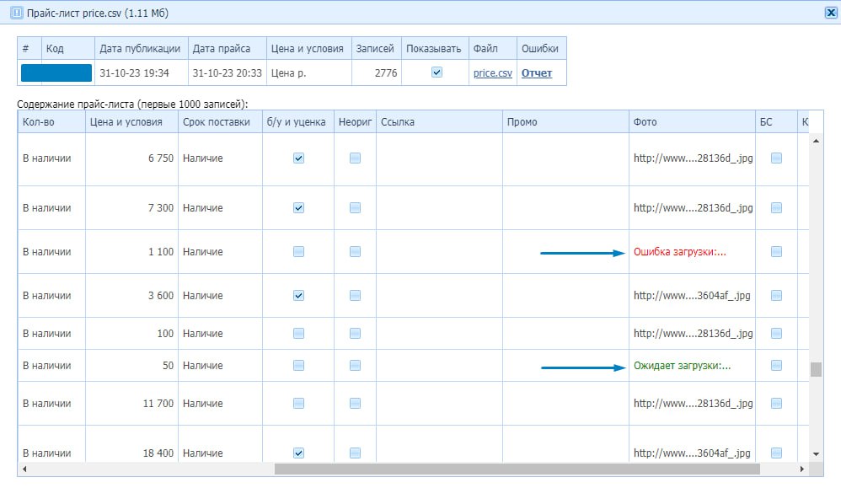
Task: Click the green Ожидает загрузки status
Action: coord(682,366)
